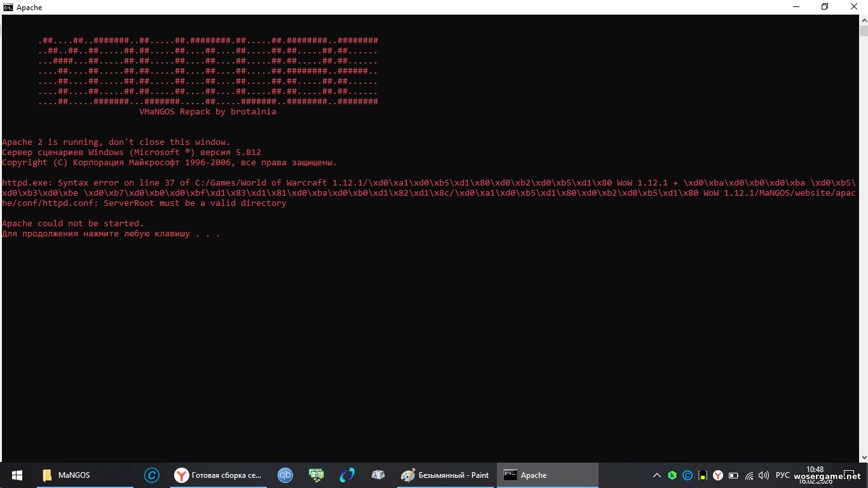Click the Yandex icon in system tray

click(718, 475)
